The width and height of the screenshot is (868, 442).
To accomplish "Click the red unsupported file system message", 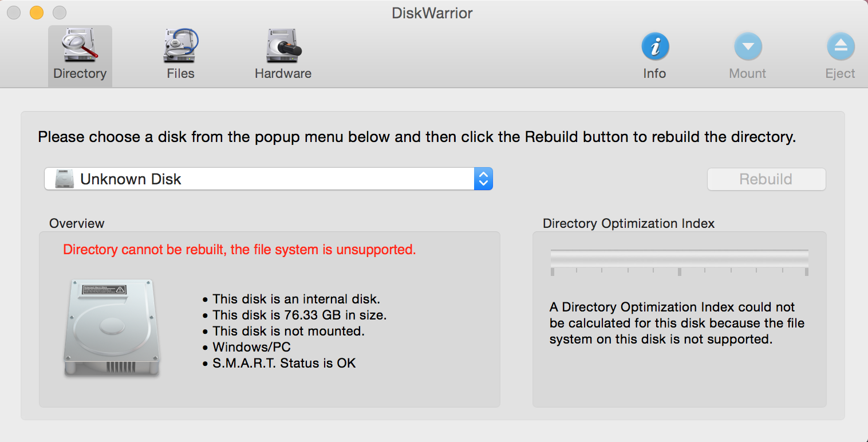I will point(239,250).
